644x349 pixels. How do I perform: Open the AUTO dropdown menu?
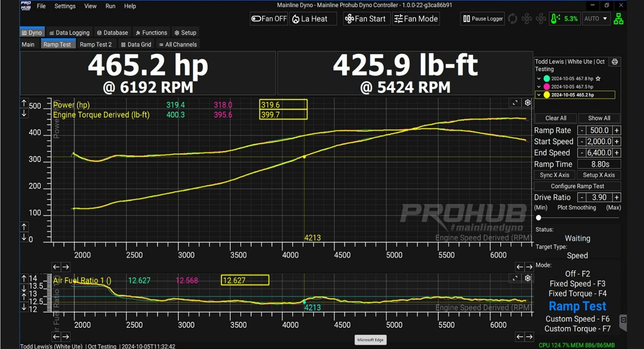[596, 19]
